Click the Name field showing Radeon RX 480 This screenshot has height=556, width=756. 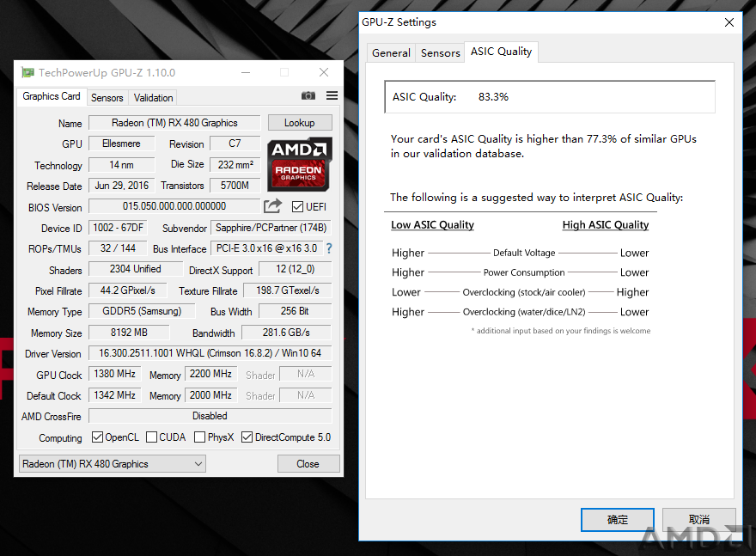[x=174, y=123]
